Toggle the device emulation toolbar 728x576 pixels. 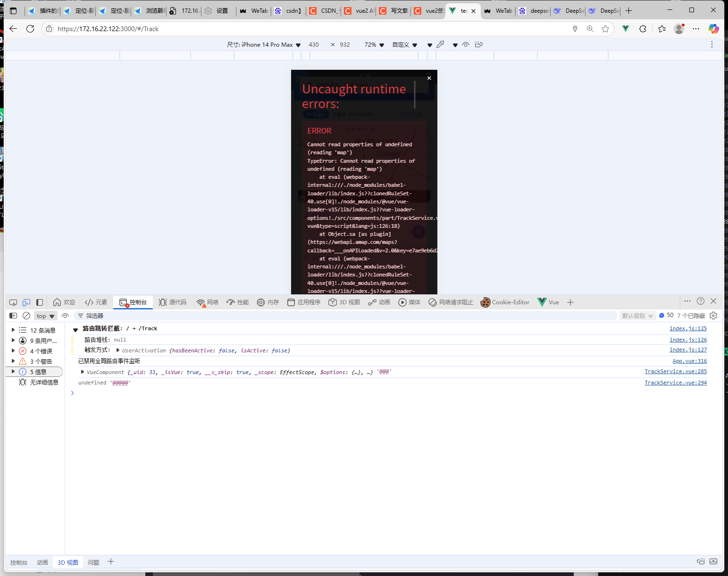(x=26, y=302)
